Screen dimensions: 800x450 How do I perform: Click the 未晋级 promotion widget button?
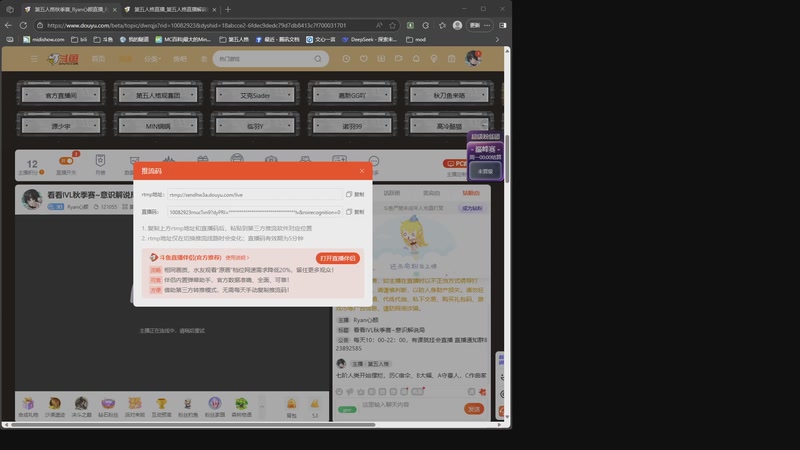click(485, 171)
